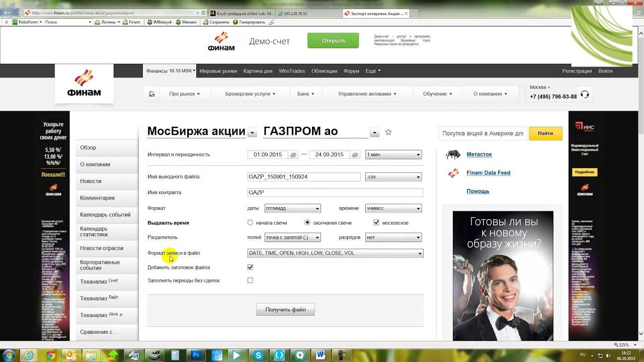
Task: Expand the 'Брокерские услуги' navigation menu
Action: [x=251, y=94]
